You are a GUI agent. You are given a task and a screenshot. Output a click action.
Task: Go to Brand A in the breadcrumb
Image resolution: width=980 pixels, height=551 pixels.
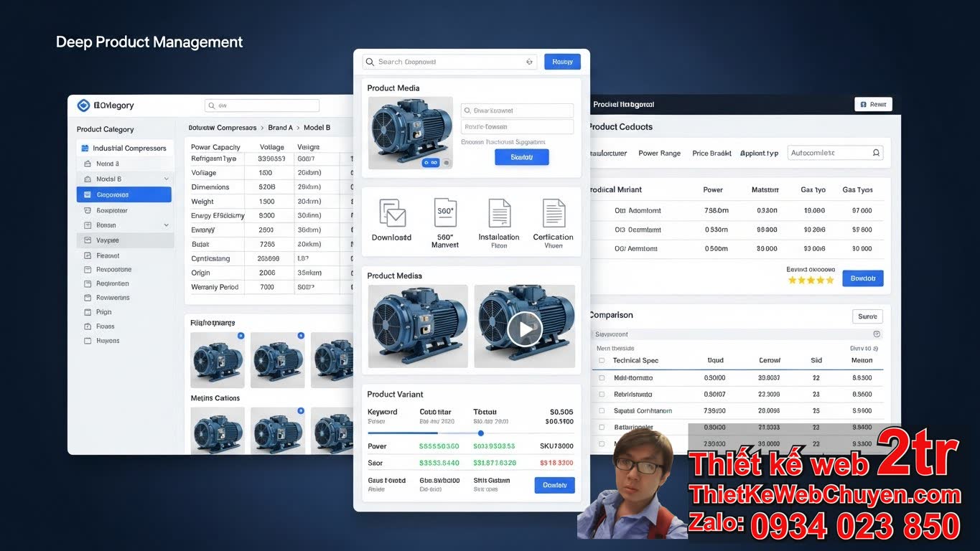pos(281,128)
